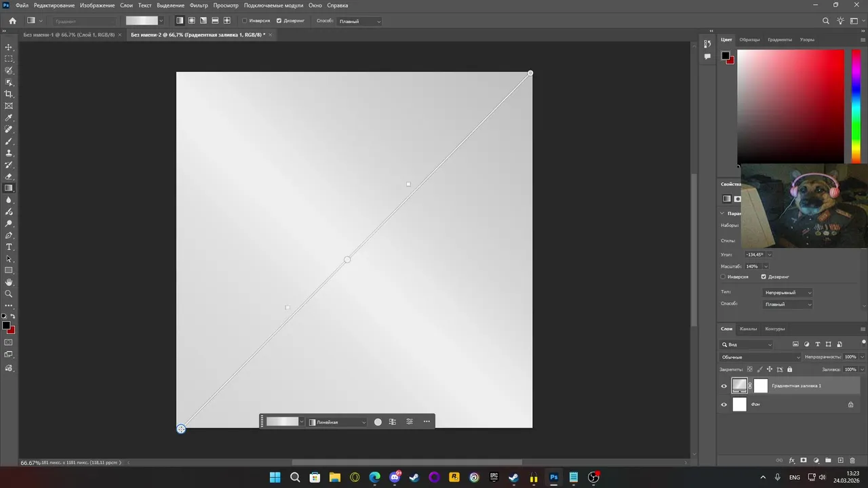Enable Инверсия checkbox in Properties panel
This screenshot has width=868, height=488.
click(x=724, y=277)
